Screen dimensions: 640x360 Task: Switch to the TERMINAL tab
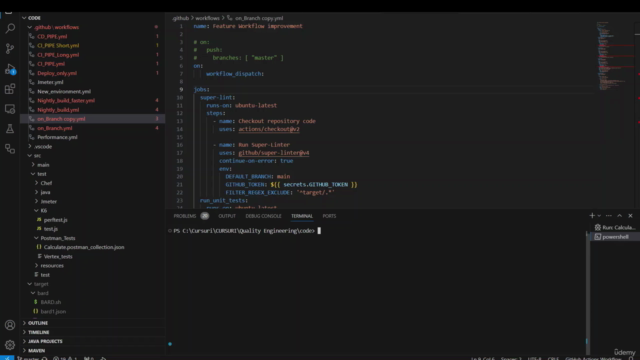click(302, 216)
